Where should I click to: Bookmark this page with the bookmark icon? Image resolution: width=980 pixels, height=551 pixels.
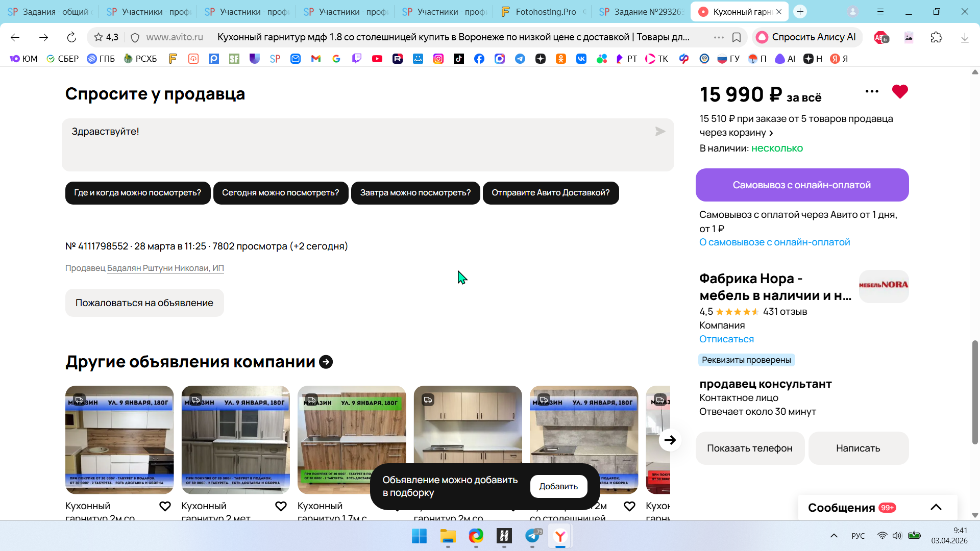click(x=737, y=37)
